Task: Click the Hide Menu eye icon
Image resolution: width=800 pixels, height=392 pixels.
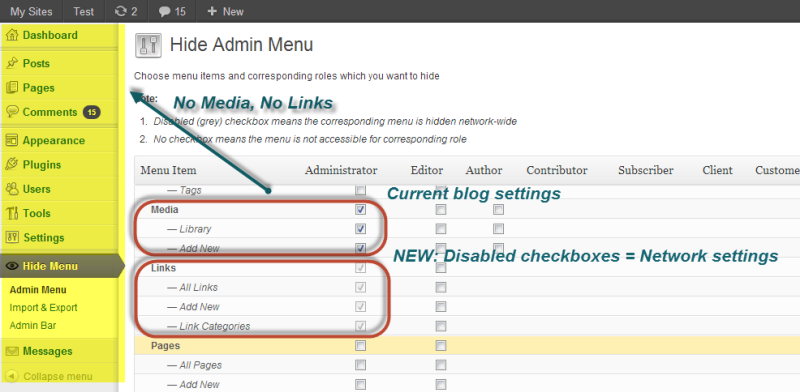Action: pyautogui.click(x=13, y=266)
